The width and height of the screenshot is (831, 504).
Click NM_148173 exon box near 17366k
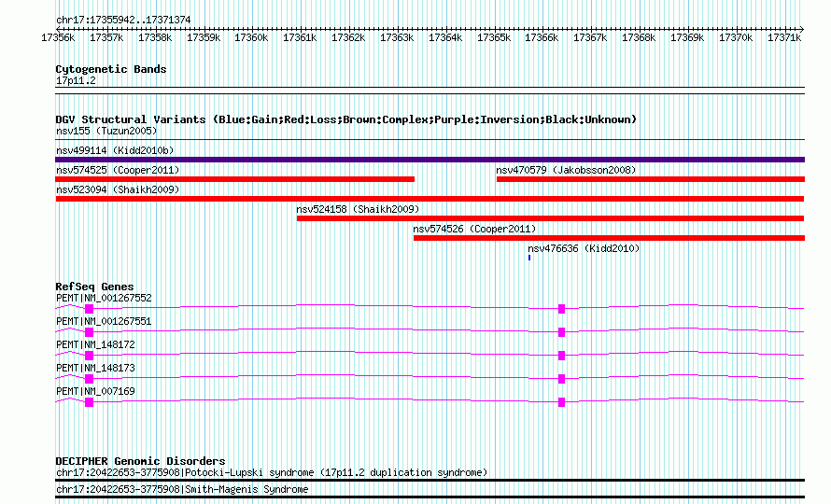[x=562, y=379]
